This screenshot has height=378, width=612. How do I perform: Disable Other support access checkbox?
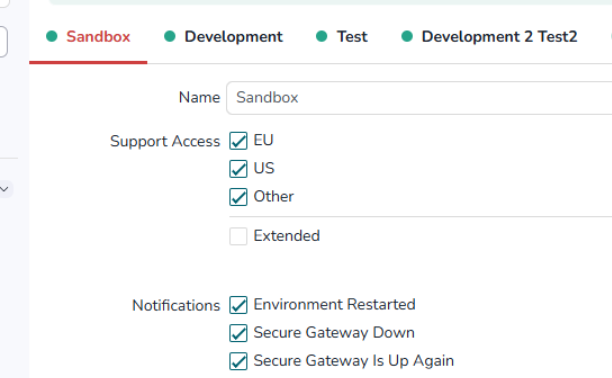238,197
